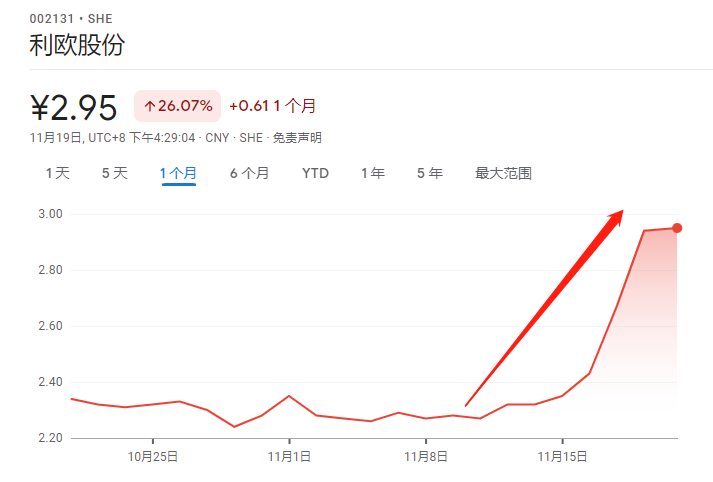The width and height of the screenshot is (713, 482).
Task: Open the 免责声明 disclaimer link
Action: (298, 137)
